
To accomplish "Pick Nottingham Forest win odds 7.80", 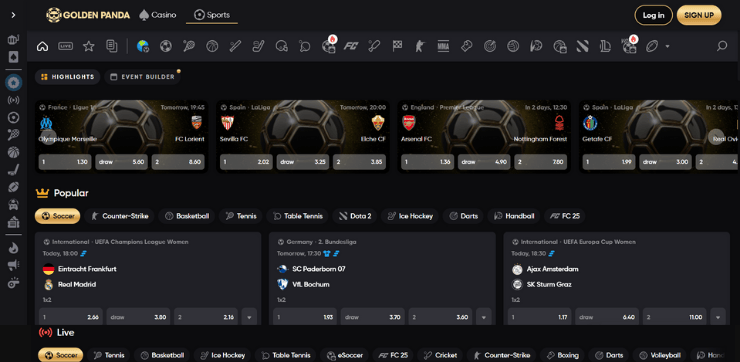I will tap(540, 162).
